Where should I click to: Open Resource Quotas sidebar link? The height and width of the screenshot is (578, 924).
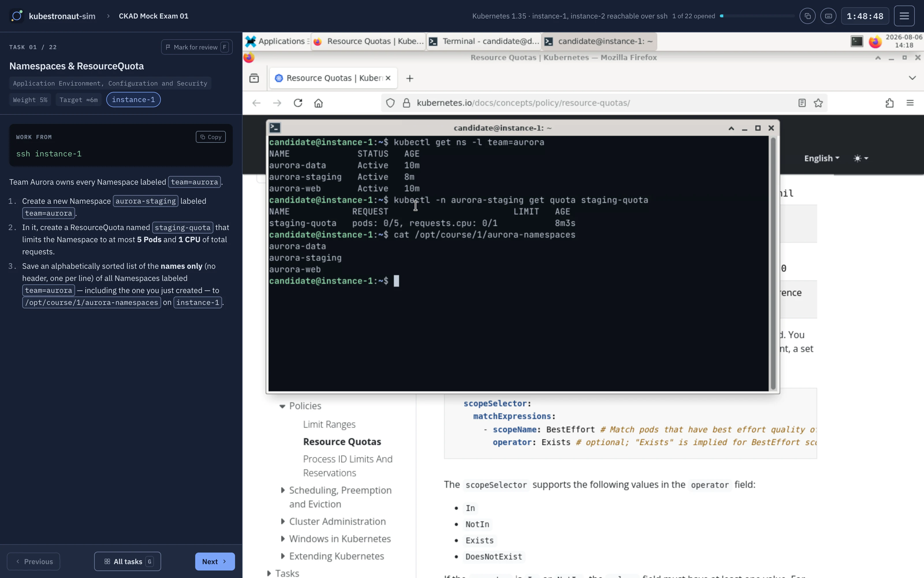pyautogui.click(x=342, y=442)
